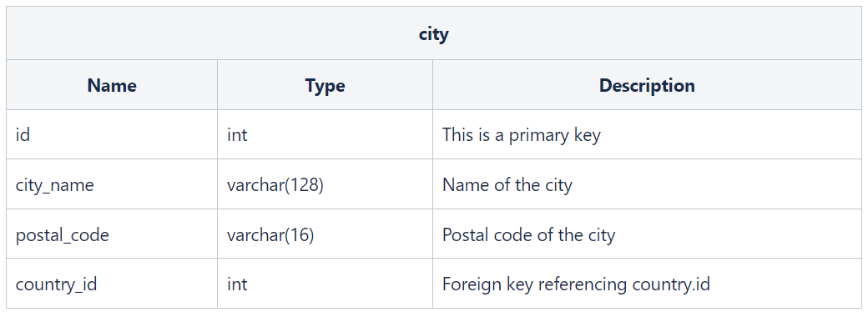Viewport: 868px width, 317px height.
Task: Select the Name column header
Action: coord(112,85)
